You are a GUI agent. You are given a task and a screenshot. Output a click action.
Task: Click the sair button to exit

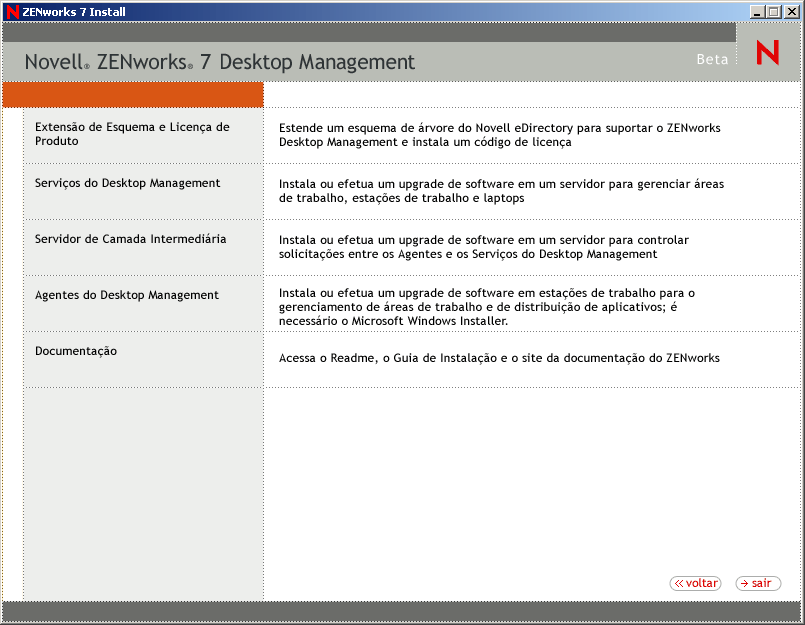coord(758,583)
